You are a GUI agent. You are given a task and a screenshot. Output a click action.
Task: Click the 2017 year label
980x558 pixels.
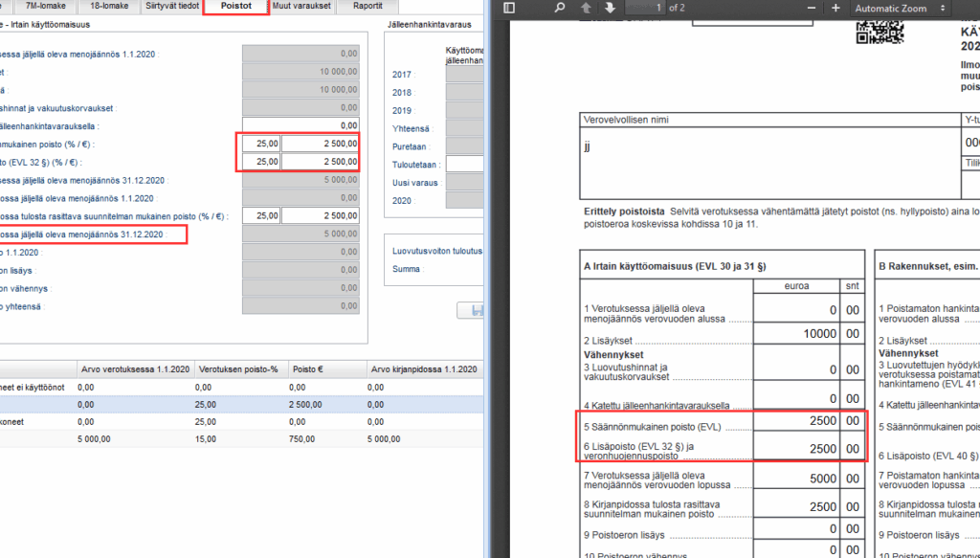click(402, 75)
